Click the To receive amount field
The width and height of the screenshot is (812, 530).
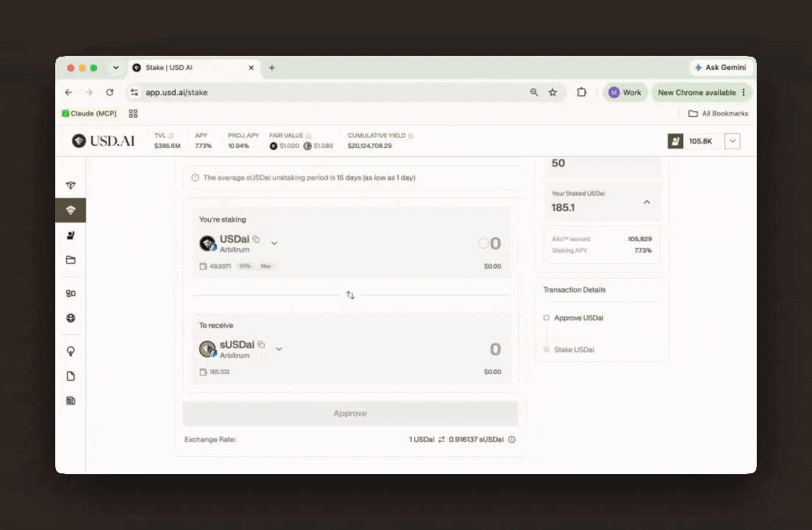point(495,349)
